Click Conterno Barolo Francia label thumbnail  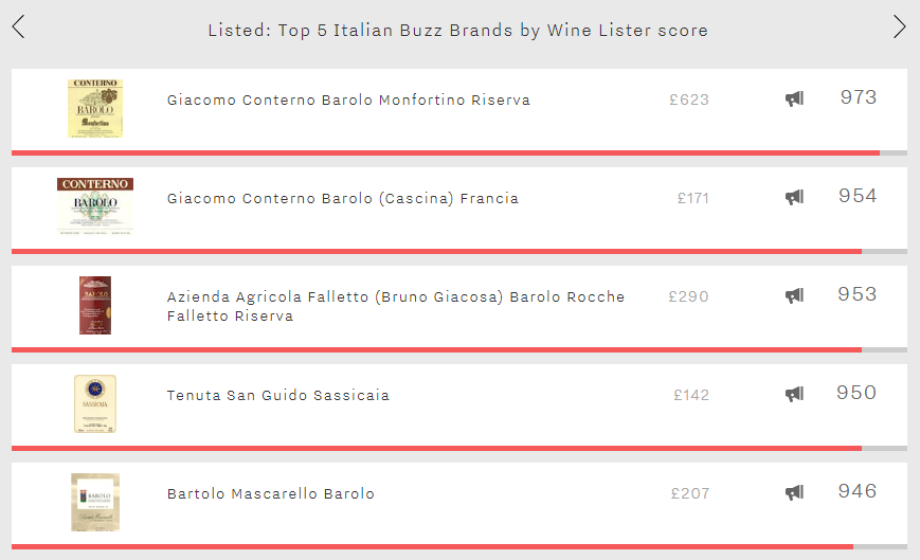pyautogui.click(x=95, y=207)
